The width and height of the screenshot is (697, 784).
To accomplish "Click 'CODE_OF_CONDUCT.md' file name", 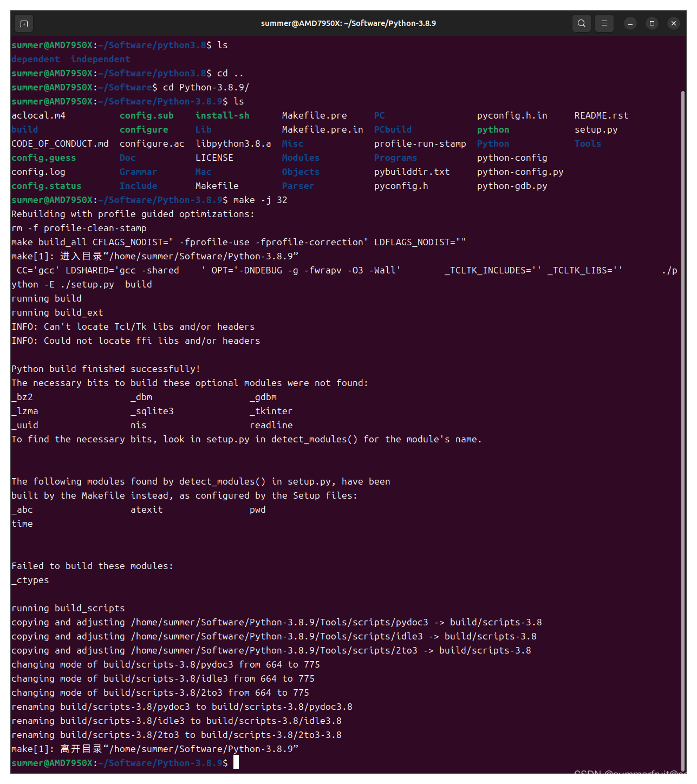I will pos(60,143).
